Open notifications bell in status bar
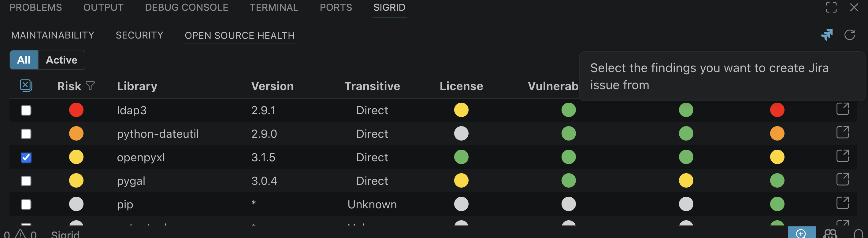The image size is (868, 238). [858, 234]
